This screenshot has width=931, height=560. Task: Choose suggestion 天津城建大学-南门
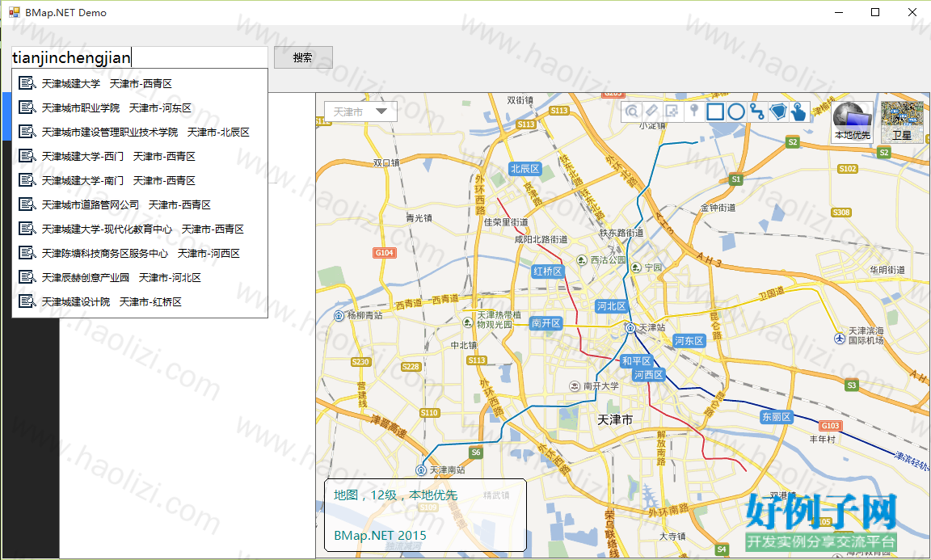click(x=140, y=180)
